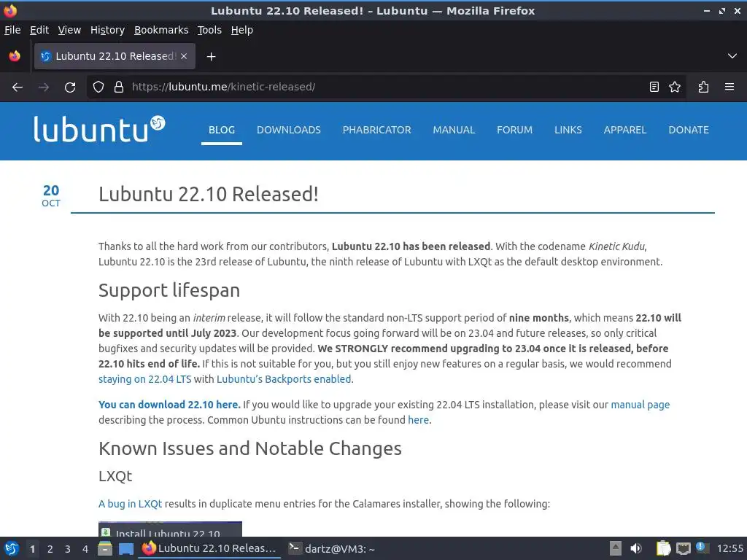Open the View menu

[x=69, y=30]
